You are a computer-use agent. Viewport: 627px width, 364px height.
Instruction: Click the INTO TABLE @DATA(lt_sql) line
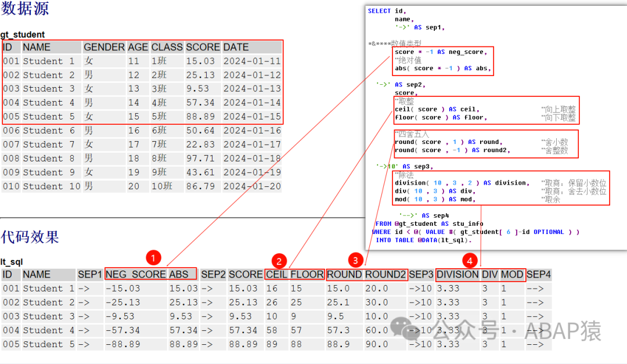point(423,240)
